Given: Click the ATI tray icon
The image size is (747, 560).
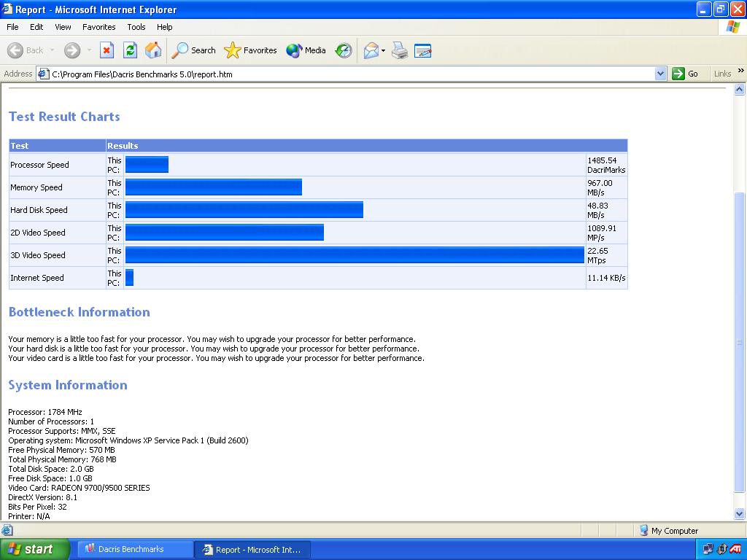Looking at the screenshot, I should 735,549.
